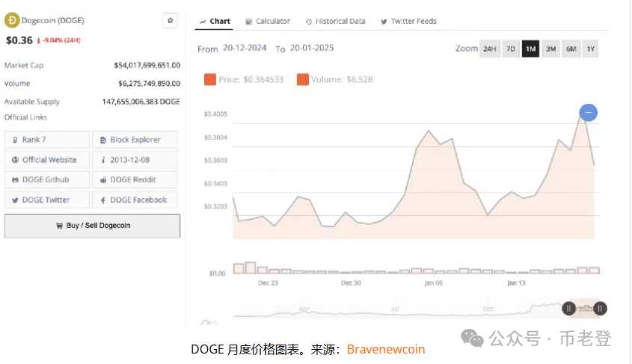Edit the To date 20-01-2025 field

pyautogui.click(x=312, y=48)
